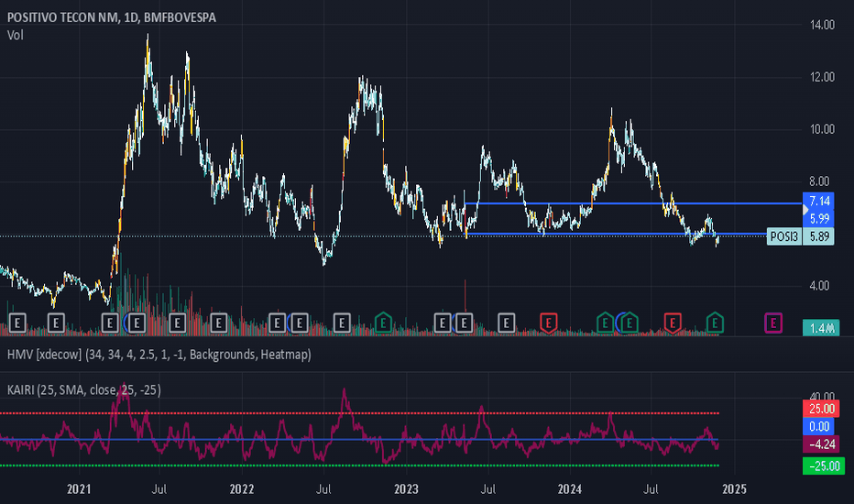Click the Jul label between 2024 and 2025
Image resolution: width=854 pixels, height=504 pixels.
[651, 488]
